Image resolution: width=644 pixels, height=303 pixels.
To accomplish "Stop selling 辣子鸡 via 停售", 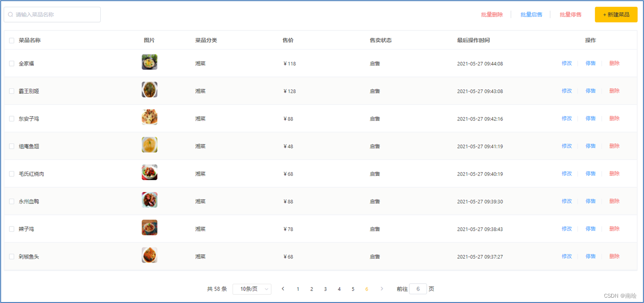I will click(591, 228).
